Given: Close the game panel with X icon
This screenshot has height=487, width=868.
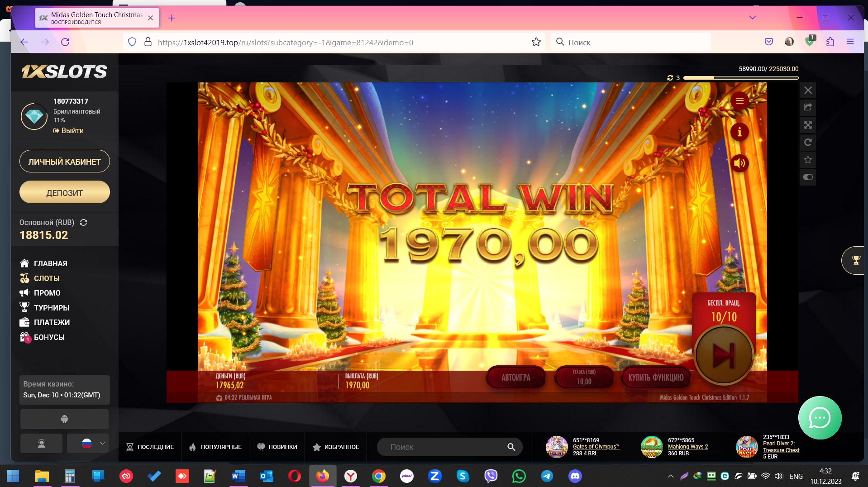Looking at the screenshot, I should click(808, 90).
